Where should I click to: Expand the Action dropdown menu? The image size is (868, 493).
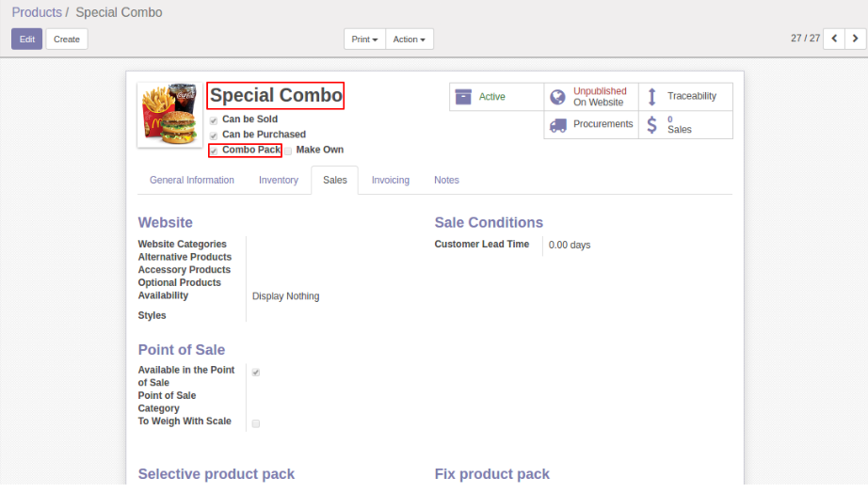(409, 40)
